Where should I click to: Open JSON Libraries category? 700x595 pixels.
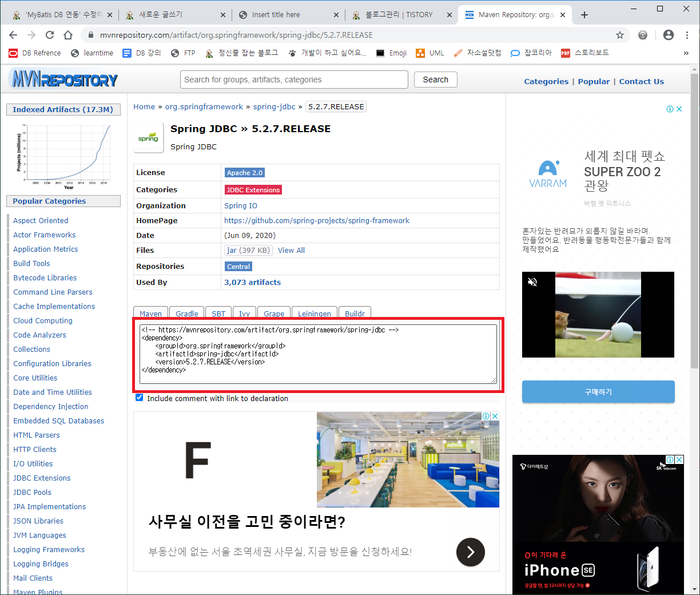pyautogui.click(x=38, y=521)
